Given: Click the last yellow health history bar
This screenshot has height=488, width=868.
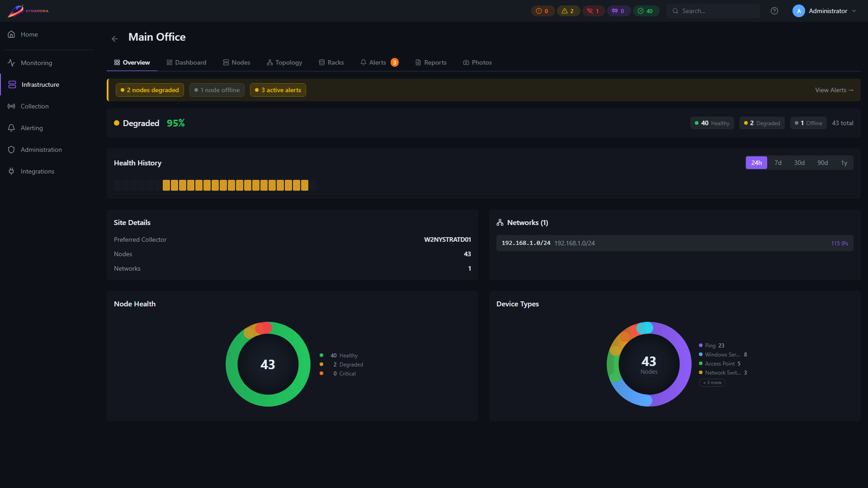Looking at the screenshot, I should tap(305, 185).
